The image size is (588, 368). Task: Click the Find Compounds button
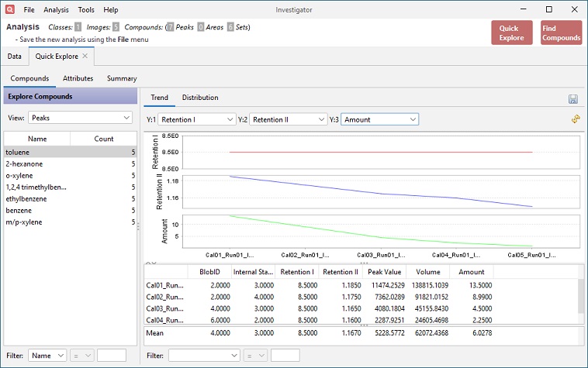coord(561,33)
